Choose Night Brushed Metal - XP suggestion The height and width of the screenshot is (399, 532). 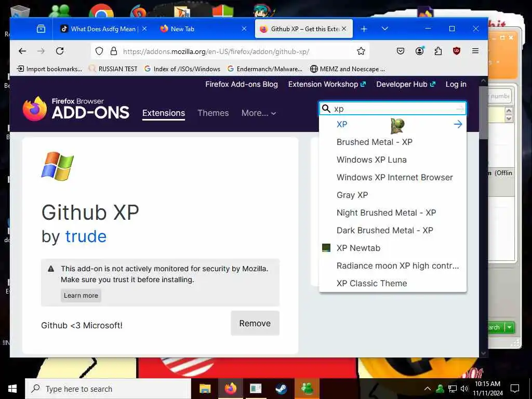pyautogui.click(x=393, y=212)
